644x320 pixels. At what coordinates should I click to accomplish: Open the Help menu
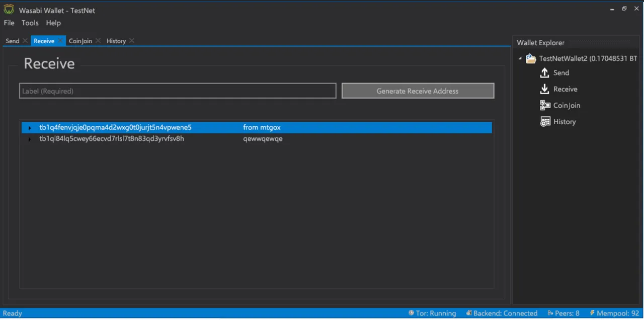pyautogui.click(x=53, y=23)
